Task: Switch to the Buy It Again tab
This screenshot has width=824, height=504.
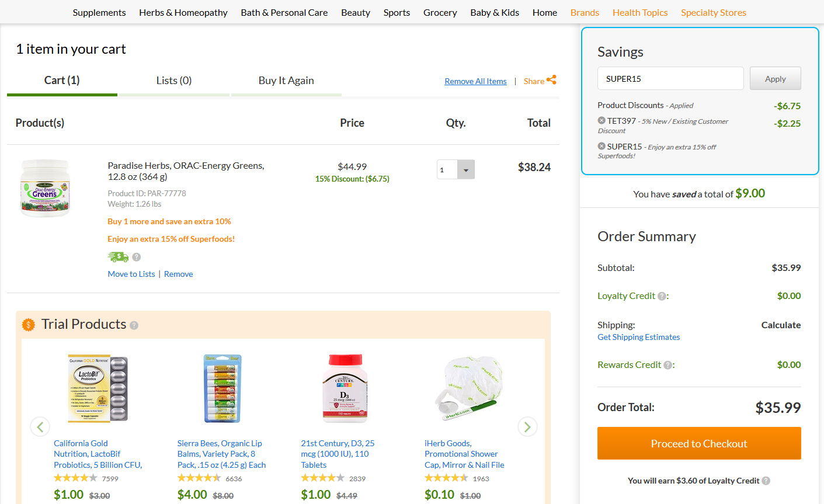Action: tap(286, 81)
